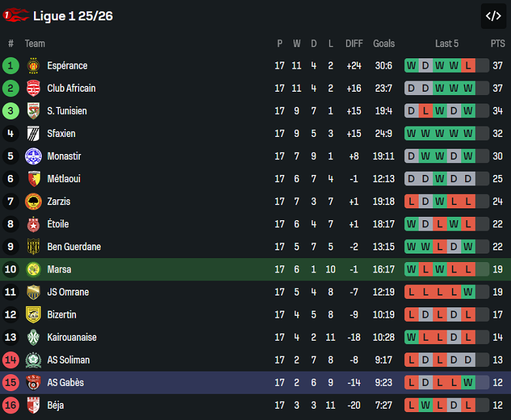Screen dimensions: 511x420
Task: Open the Marsa team name link
Action: point(59,269)
